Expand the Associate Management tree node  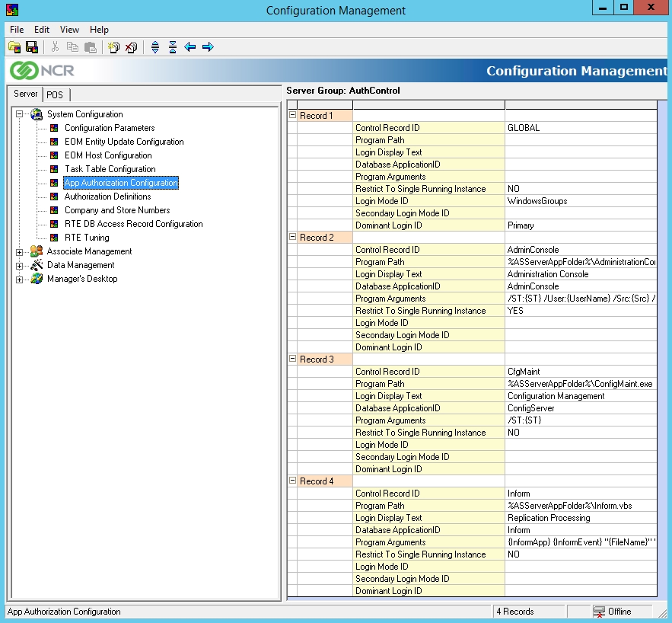(x=19, y=252)
